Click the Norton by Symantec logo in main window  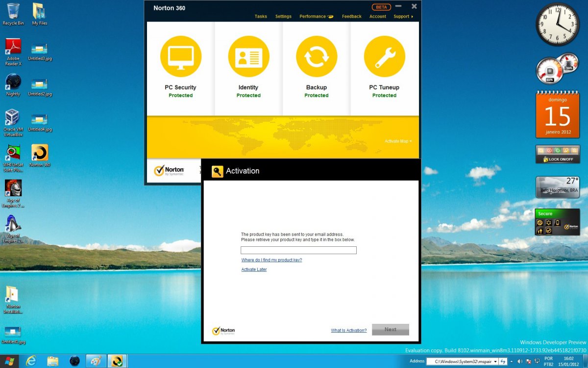point(169,171)
